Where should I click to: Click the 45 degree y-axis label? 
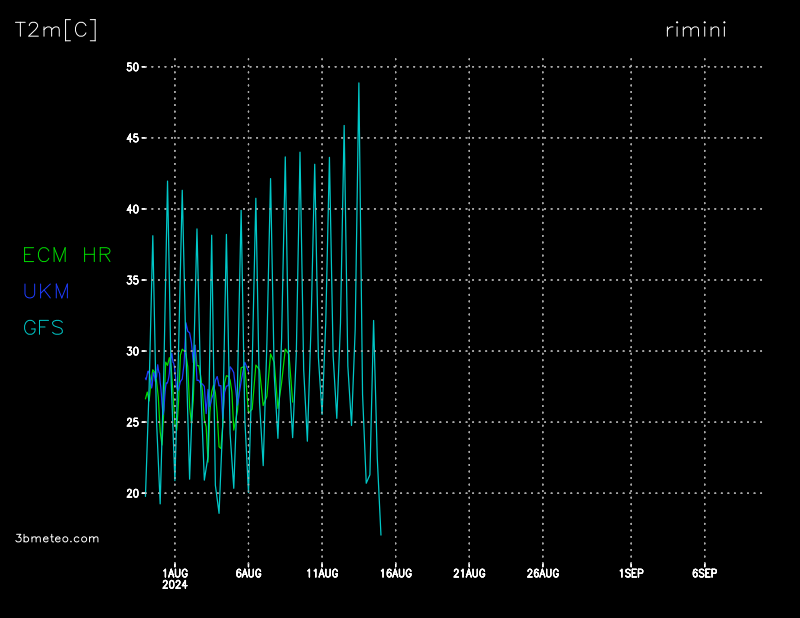tap(133, 138)
